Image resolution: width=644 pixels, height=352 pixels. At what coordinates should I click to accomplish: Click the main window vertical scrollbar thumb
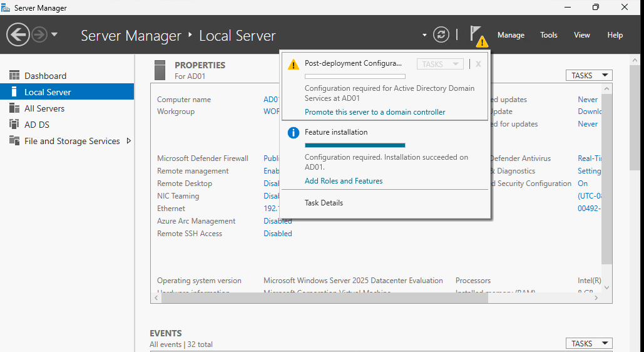635,117
